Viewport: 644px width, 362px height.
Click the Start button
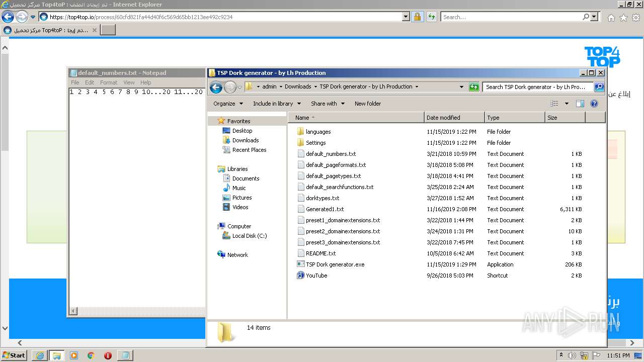(x=14, y=355)
